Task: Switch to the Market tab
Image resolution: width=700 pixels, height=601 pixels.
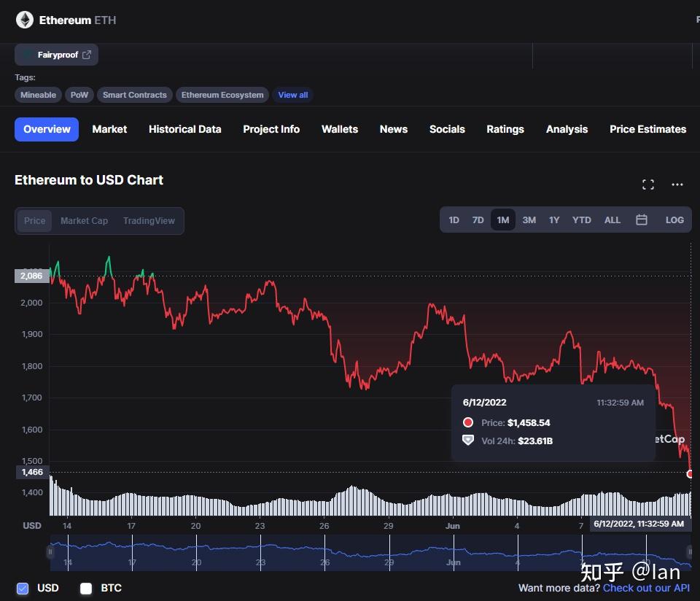Action: [109, 130]
